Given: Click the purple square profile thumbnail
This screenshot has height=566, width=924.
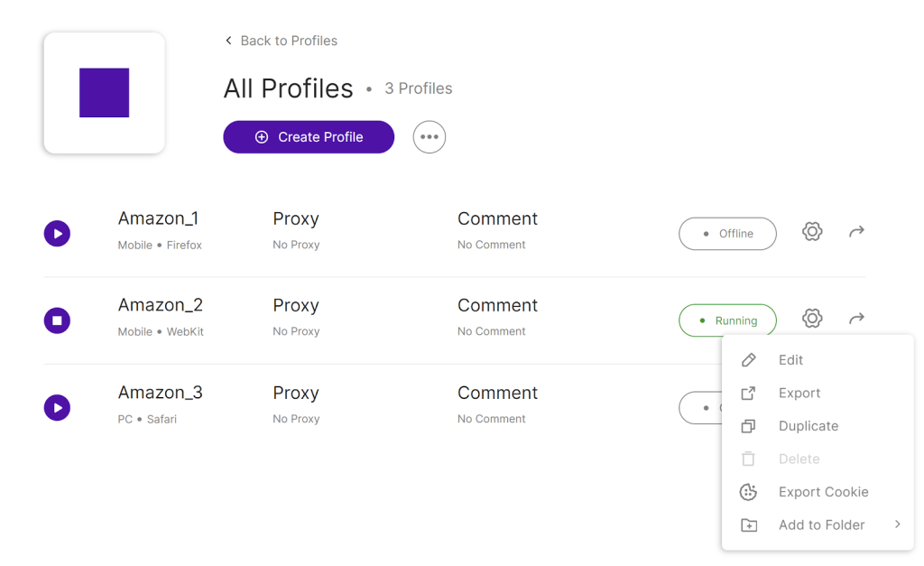Looking at the screenshot, I should [x=105, y=93].
